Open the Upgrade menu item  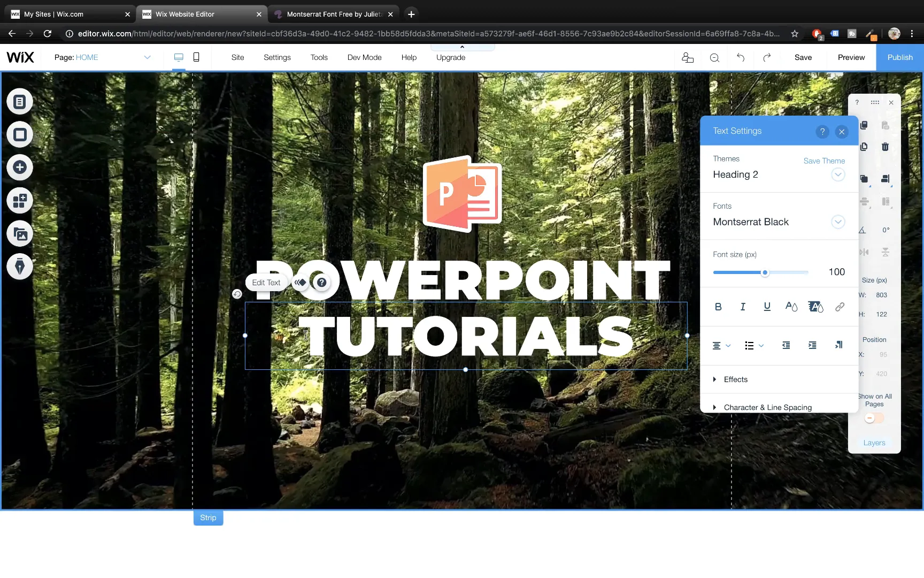451,57
